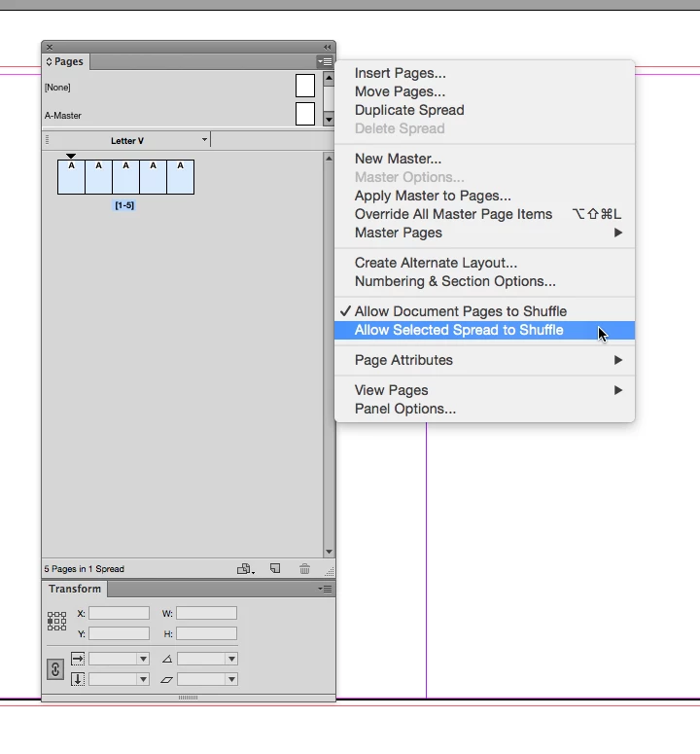This screenshot has height=754, width=700.
Task: Switch to the Pages tab
Action: (66, 61)
